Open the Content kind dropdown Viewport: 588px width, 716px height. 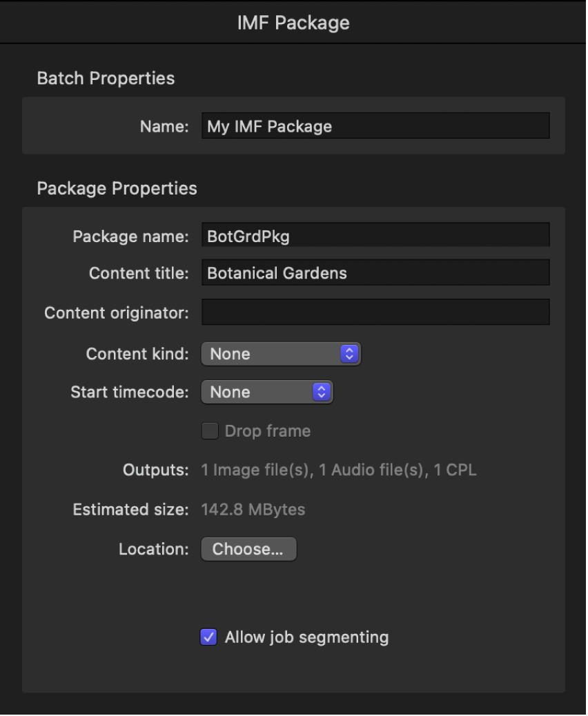coord(280,354)
